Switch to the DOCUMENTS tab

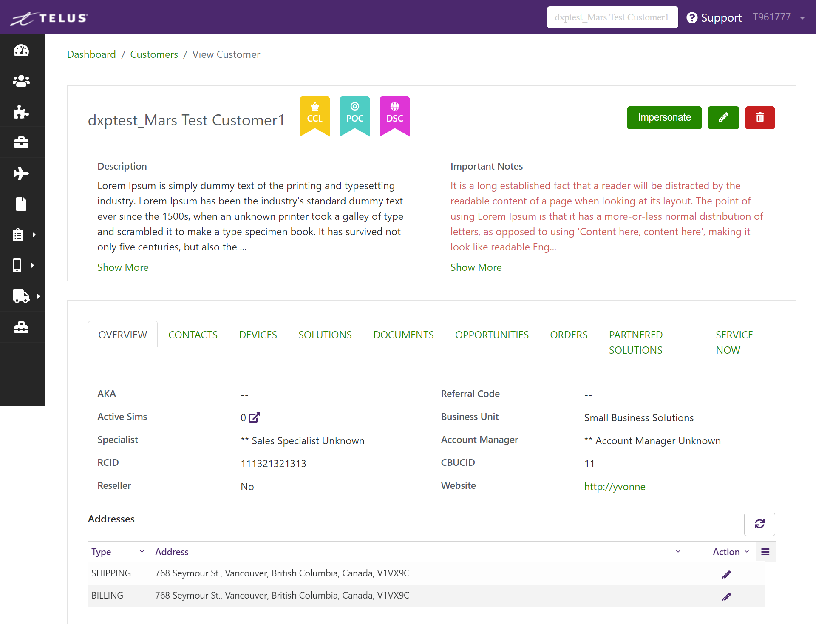(403, 335)
